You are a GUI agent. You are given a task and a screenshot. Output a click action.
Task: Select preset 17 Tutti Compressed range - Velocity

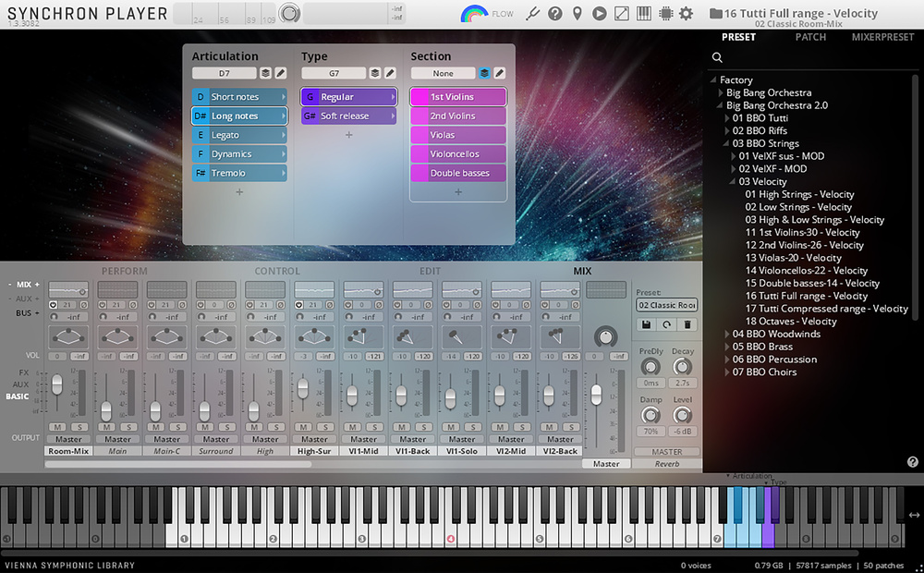pos(826,309)
